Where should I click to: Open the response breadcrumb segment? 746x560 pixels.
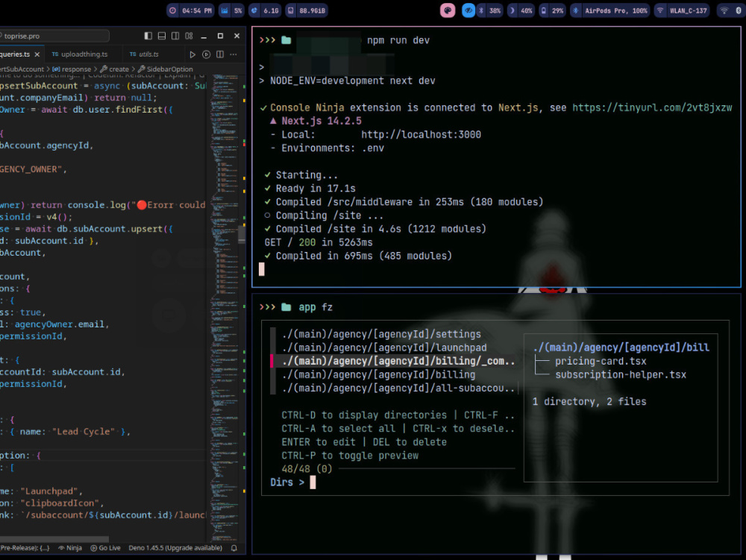(x=72, y=69)
